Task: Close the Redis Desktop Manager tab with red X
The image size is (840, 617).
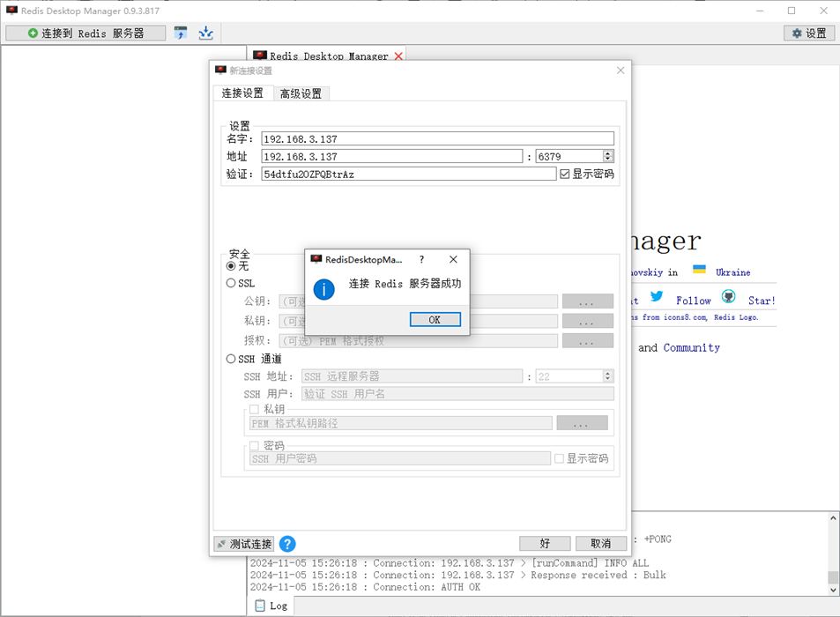Action: (x=398, y=56)
